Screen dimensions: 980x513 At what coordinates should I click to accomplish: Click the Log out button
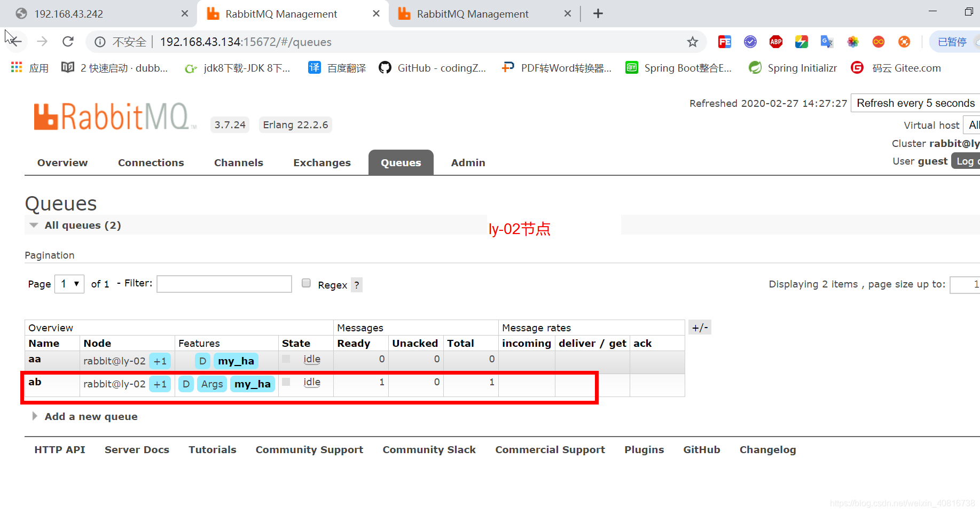[x=966, y=161]
